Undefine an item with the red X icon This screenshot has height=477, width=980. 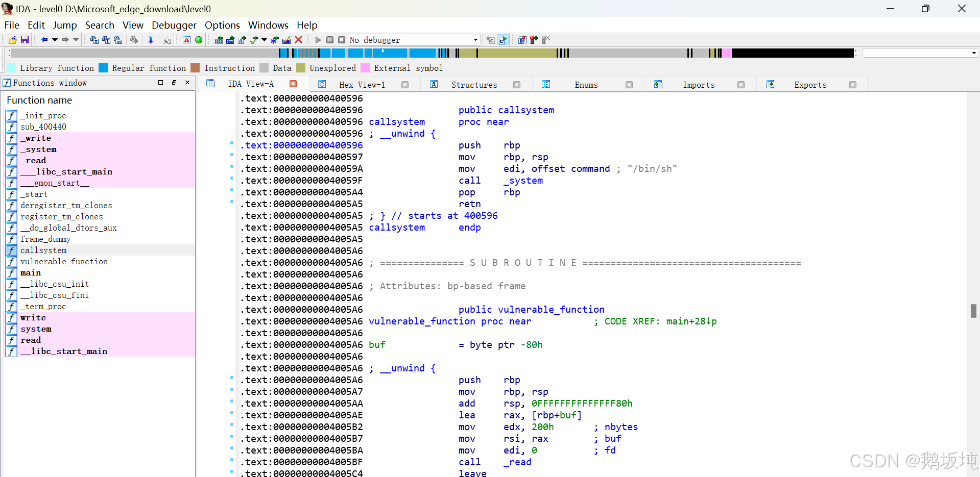[x=299, y=39]
